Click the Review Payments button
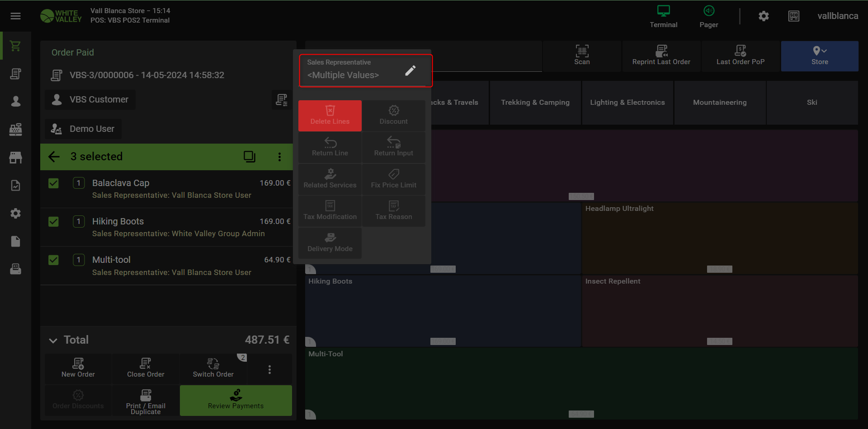 (236, 400)
